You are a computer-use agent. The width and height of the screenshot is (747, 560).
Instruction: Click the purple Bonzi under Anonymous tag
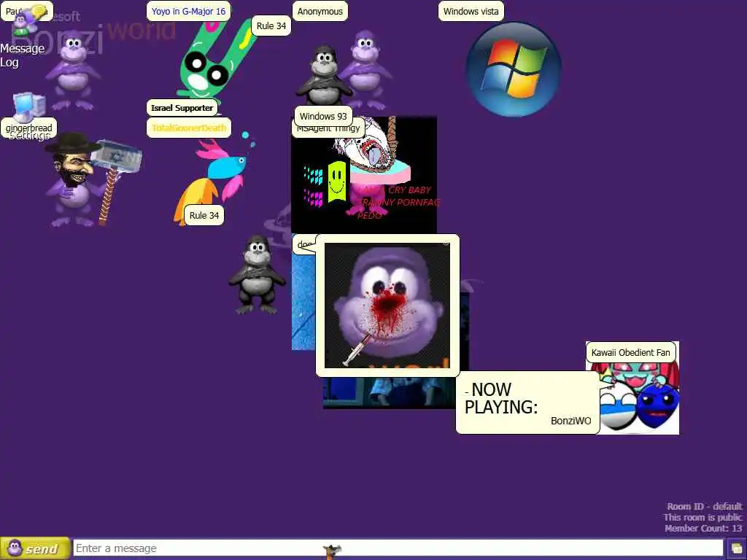[x=366, y=69]
